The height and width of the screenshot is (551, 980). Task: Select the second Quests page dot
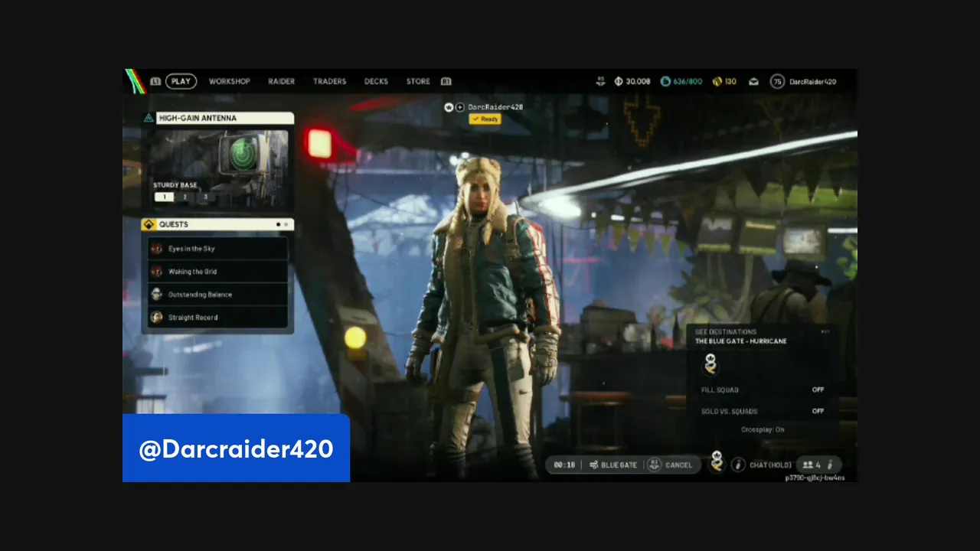coord(286,224)
